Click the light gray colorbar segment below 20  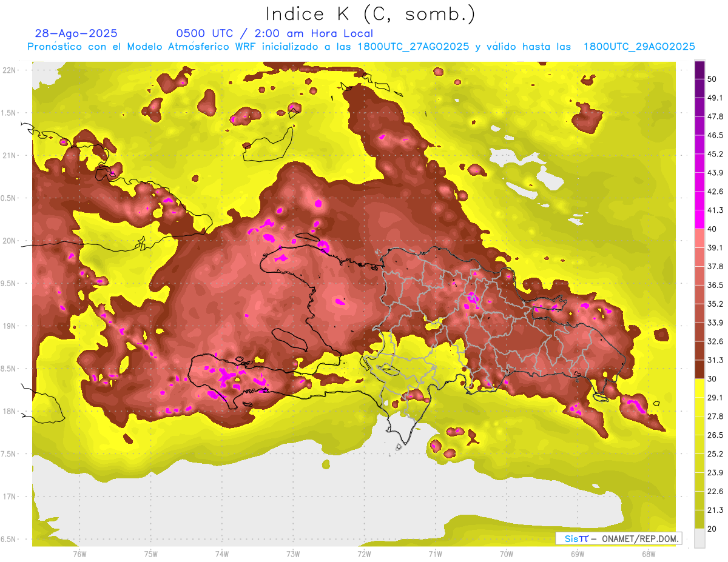[x=699, y=538]
